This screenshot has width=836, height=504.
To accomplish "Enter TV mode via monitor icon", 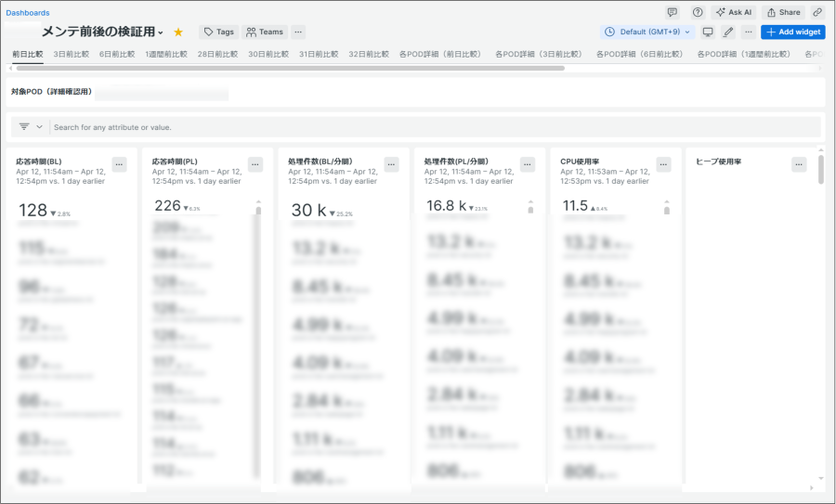I will 708,32.
